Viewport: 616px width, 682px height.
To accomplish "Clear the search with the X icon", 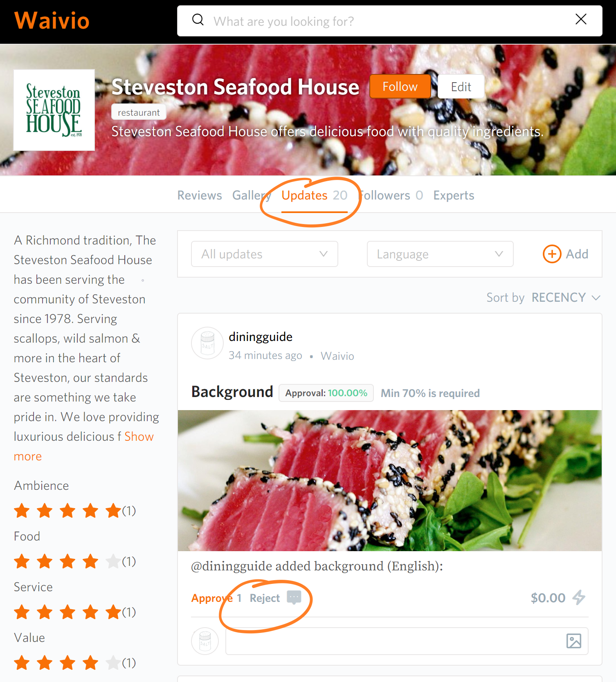I will point(581,19).
